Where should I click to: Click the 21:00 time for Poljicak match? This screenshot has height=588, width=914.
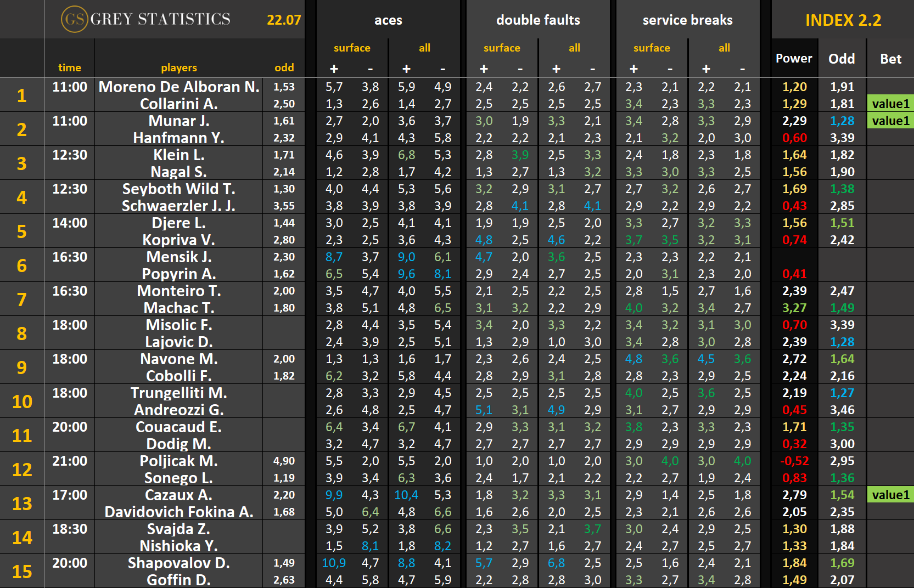click(70, 461)
